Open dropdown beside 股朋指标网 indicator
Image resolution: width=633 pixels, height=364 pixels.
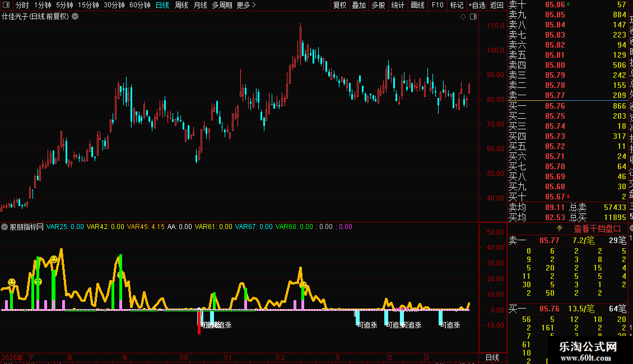(x=5, y=227)
